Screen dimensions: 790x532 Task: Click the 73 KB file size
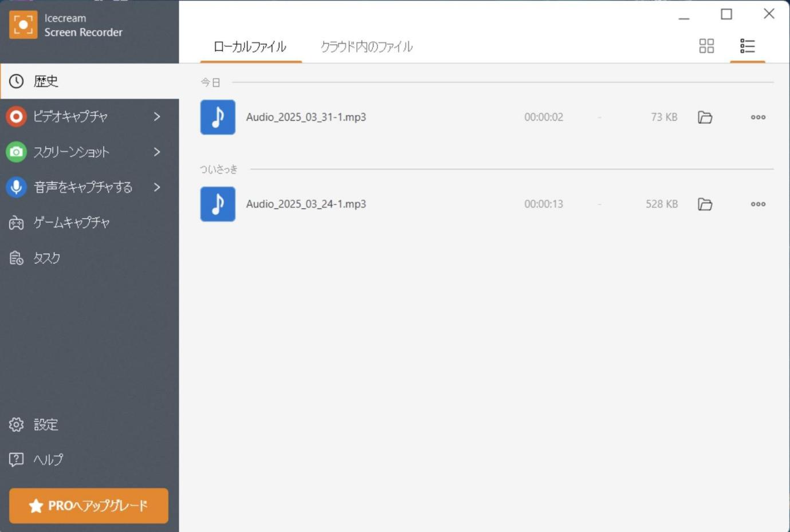664,117
